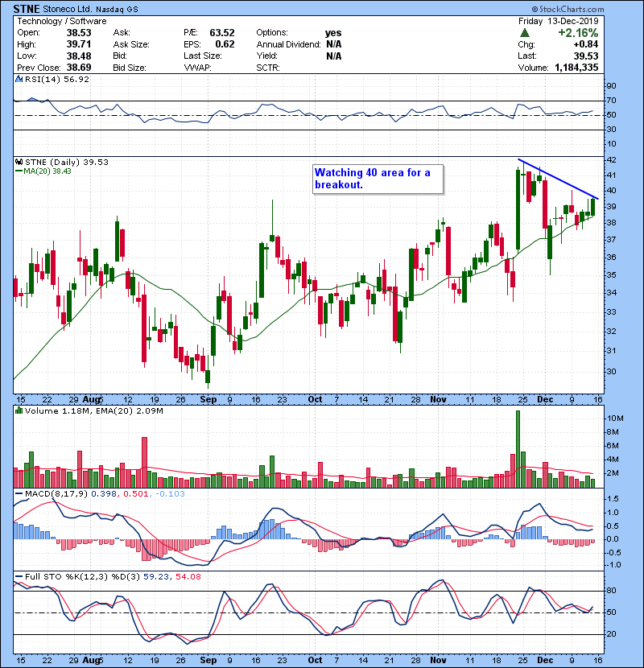
Task: Click the Last value 39.53
Action: point(586,56)
